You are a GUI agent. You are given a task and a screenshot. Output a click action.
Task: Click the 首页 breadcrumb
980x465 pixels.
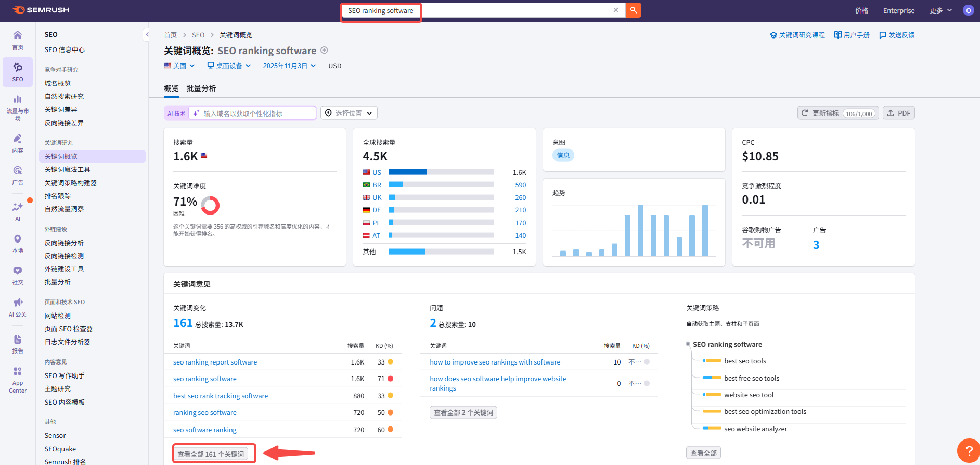pyautogui.click(x=170, y=35)
